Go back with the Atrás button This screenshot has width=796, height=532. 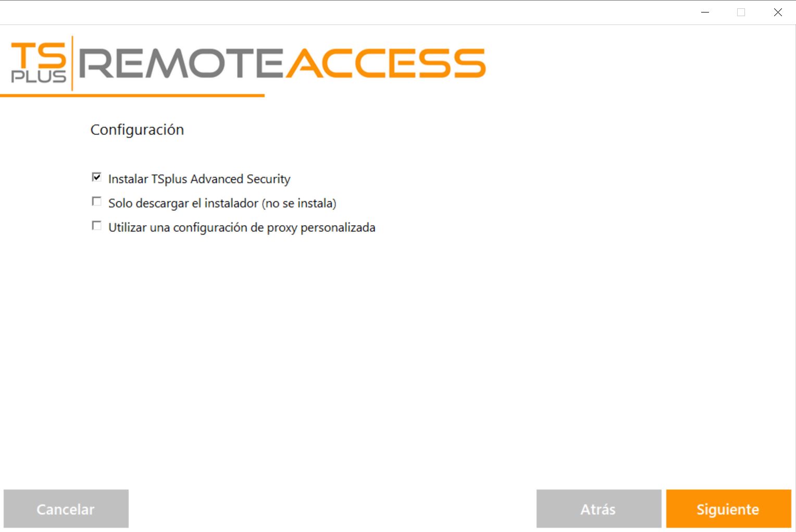pyautogui.click(x=599, y=509)
